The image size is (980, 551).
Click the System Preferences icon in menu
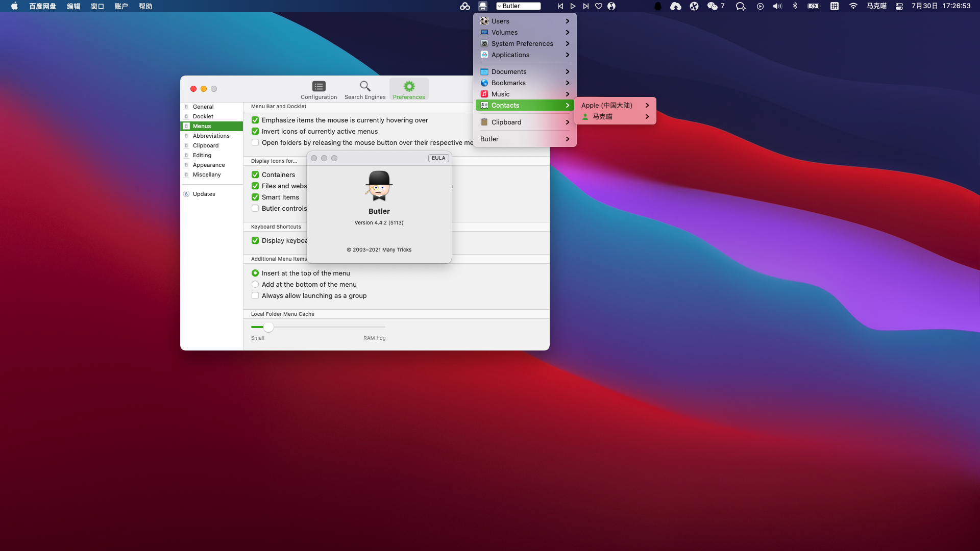[484, 43]
